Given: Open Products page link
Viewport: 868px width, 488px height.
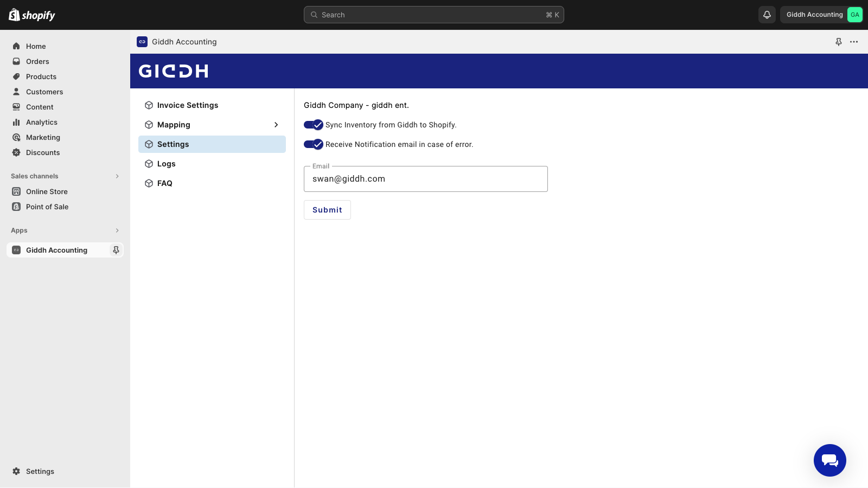Looking at the screenshot, I should point(65,76).
